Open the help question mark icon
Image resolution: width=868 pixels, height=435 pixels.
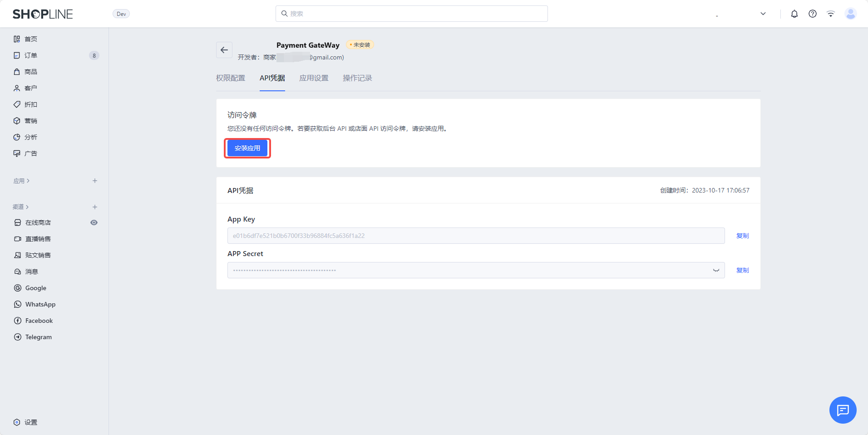(813, 14)
